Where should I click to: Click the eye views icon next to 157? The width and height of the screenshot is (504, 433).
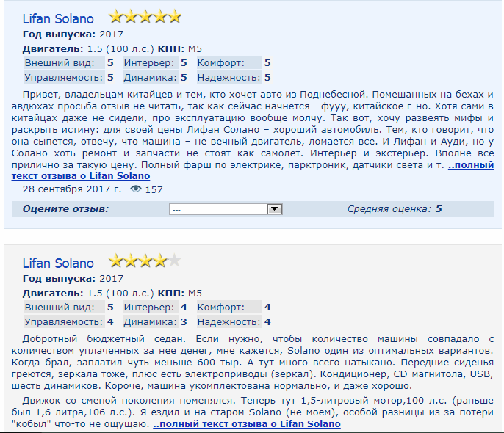pyautogui.click(x=136, y=189)
